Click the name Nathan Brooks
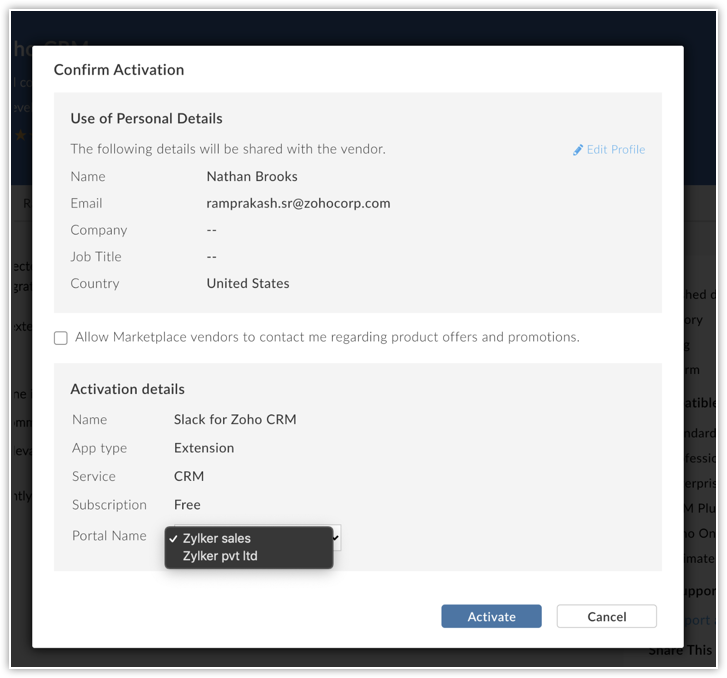 (x=252, y=176)
